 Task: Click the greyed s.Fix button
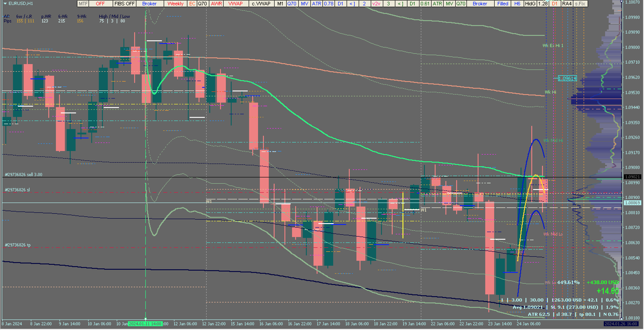point(580,4)
